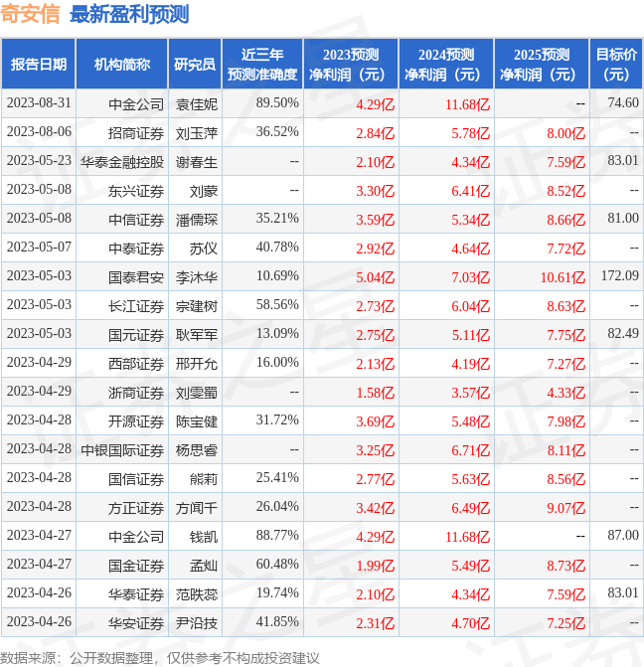Viewport: 644px width, 667px height.
Task: Select the 2025预测净利润 column header
Action: (x=542, y=64)
